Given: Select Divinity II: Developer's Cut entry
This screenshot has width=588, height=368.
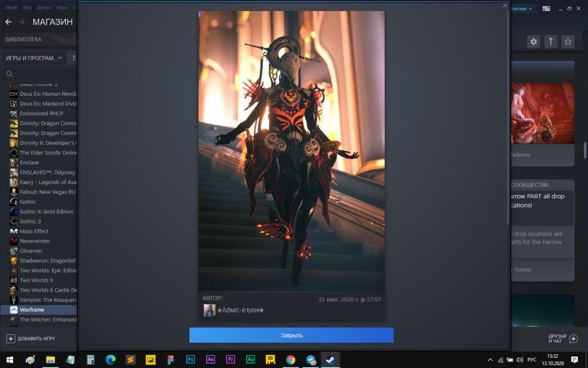Looking at the screenshot, I should pos(43,143).
